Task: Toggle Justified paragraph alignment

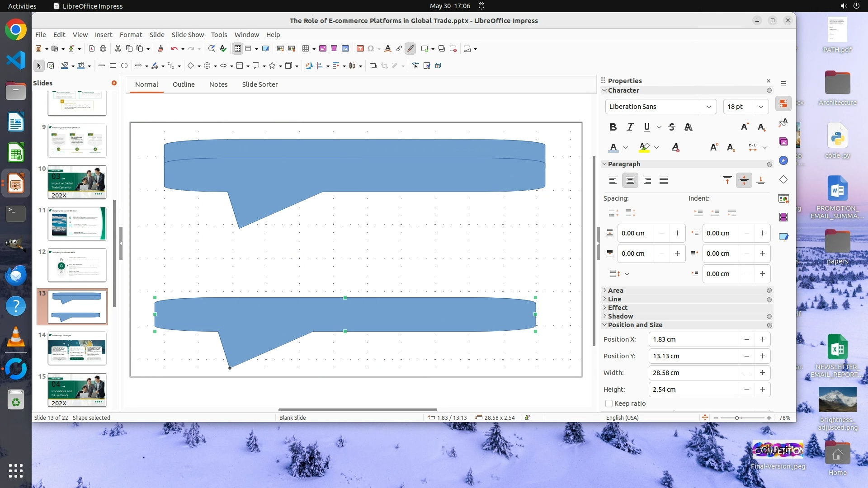Action: [663, 180]
